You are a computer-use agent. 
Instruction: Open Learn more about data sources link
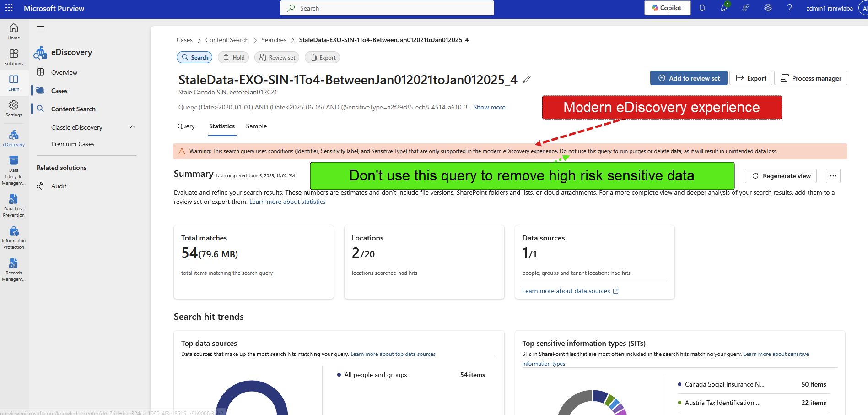pos(570,291)
